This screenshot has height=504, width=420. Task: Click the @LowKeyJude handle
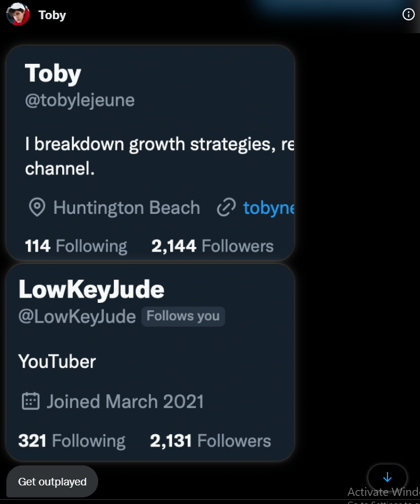point(77,317)
